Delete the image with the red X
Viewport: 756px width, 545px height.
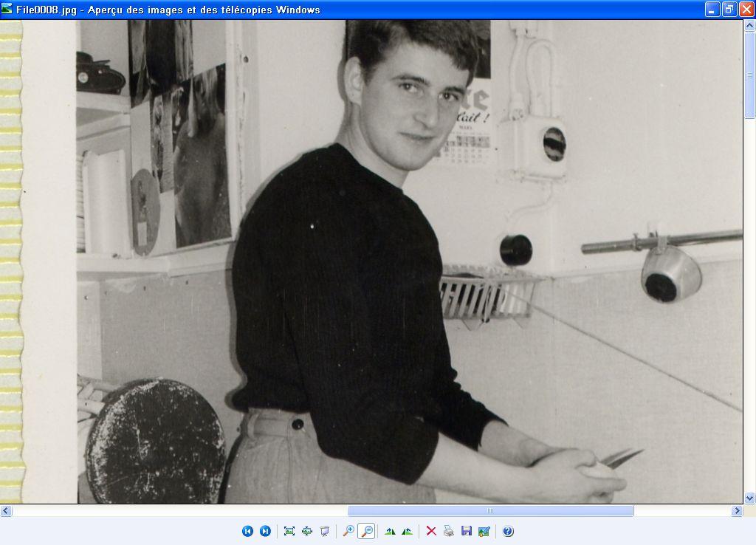(x=431, y=531)
